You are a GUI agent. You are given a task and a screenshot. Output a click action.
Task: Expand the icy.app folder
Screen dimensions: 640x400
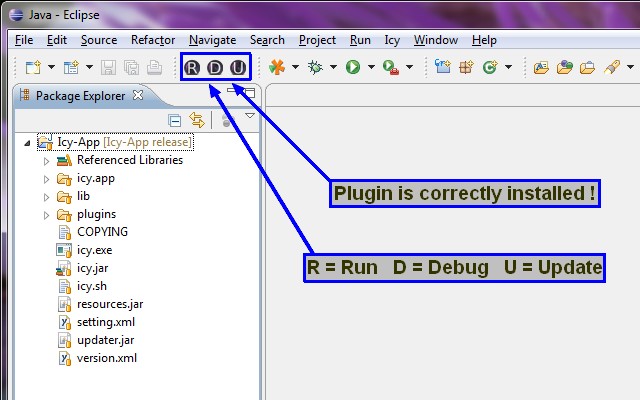point(47,179)
